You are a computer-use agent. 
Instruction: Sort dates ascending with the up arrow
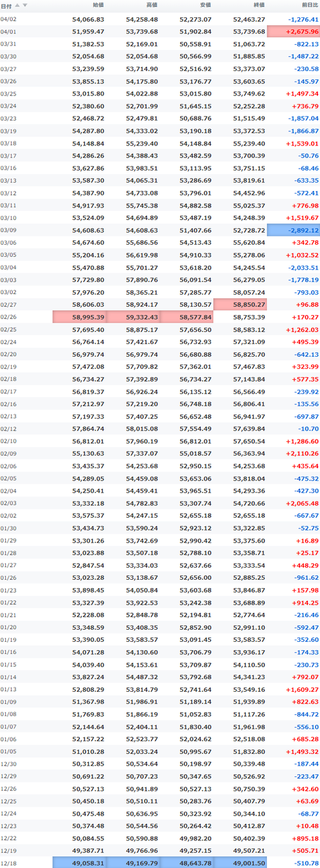point(17,5)
